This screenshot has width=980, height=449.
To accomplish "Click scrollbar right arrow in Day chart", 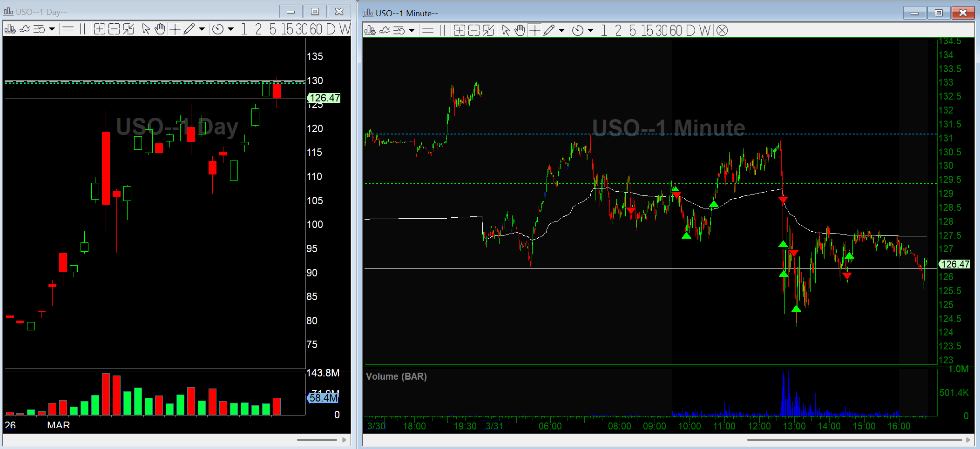I will tap(344, 440).
